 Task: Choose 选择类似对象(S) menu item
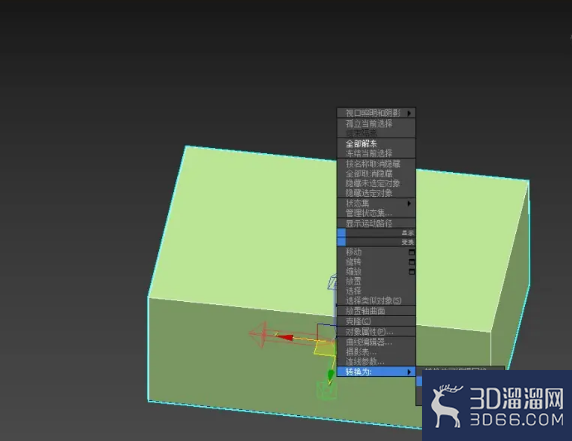coord(376,301)
